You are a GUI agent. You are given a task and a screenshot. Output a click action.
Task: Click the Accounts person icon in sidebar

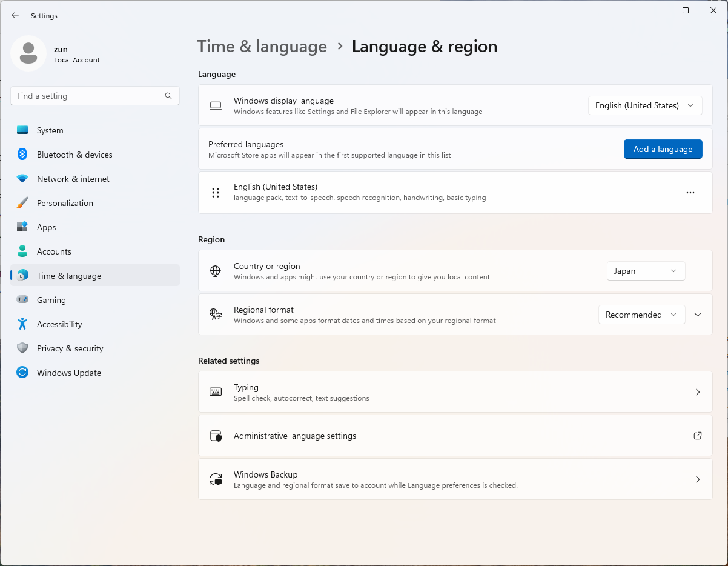pos(22,251)
